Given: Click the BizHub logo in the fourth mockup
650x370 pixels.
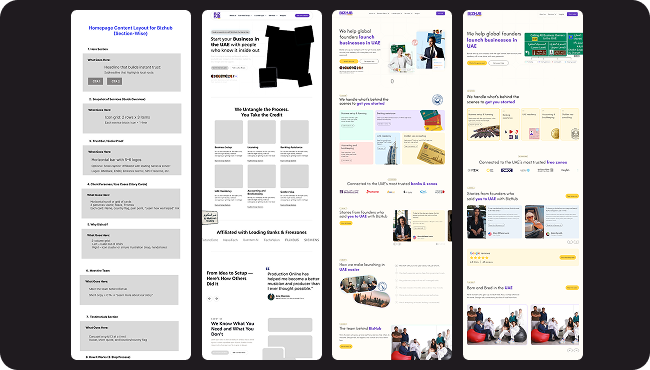Looking at the screenshot, I should pos(474,14).
